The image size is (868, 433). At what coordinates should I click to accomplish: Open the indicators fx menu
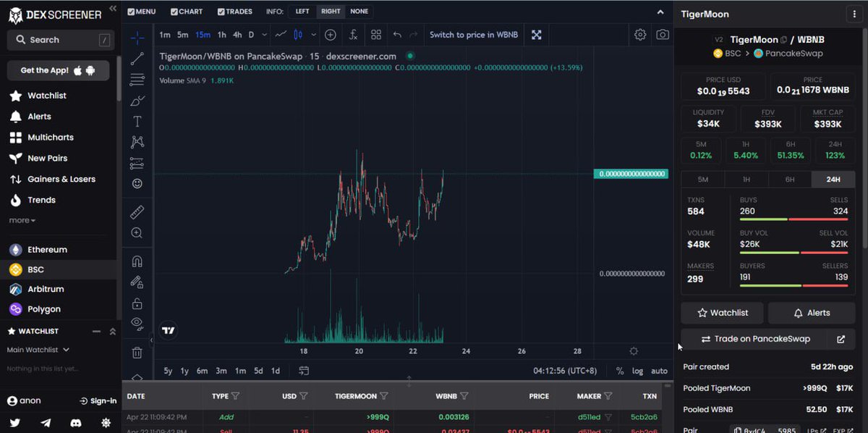[353, 35]
